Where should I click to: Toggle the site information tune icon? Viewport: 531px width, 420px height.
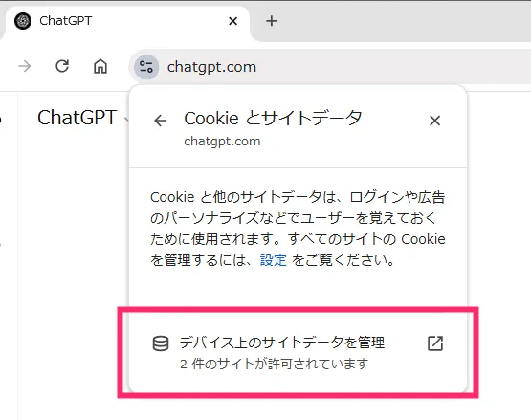pos(146,67)
